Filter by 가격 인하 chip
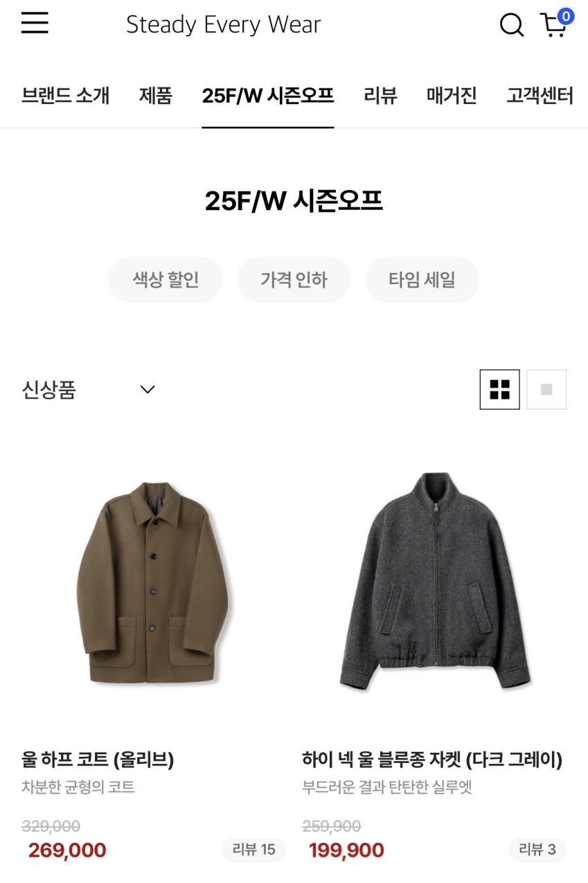The width and height of the screenshot is (588, 883). [294, 280]
